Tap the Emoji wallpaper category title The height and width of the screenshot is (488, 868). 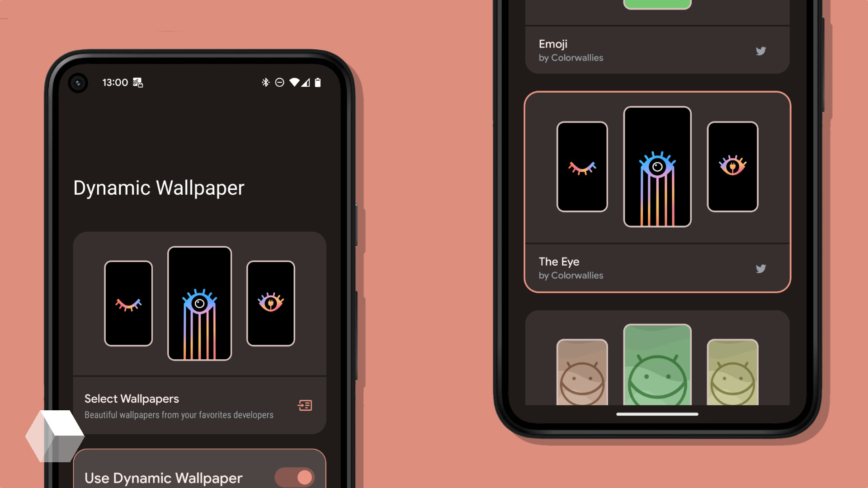click(552, 43)
